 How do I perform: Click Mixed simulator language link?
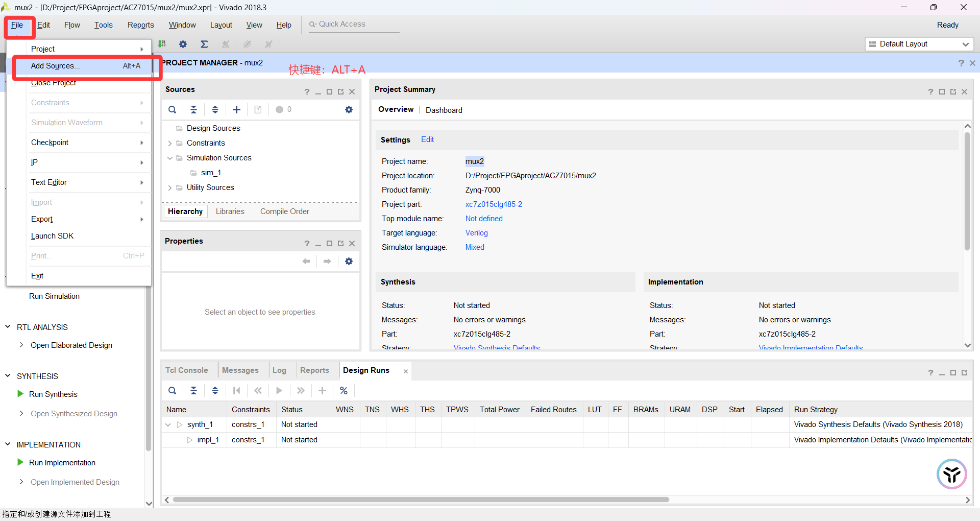[x=475, y=247]
